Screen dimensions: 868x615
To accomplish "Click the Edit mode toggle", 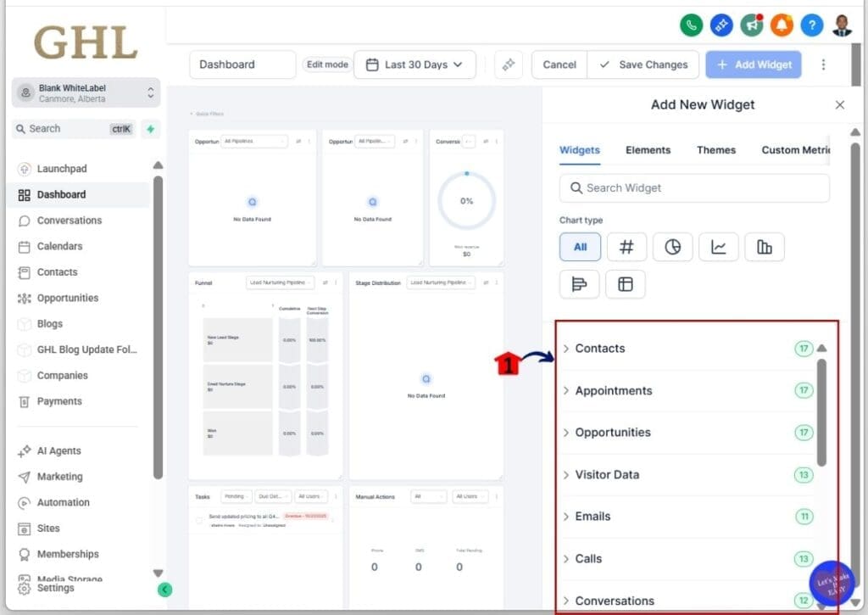I will pos(326,64).
